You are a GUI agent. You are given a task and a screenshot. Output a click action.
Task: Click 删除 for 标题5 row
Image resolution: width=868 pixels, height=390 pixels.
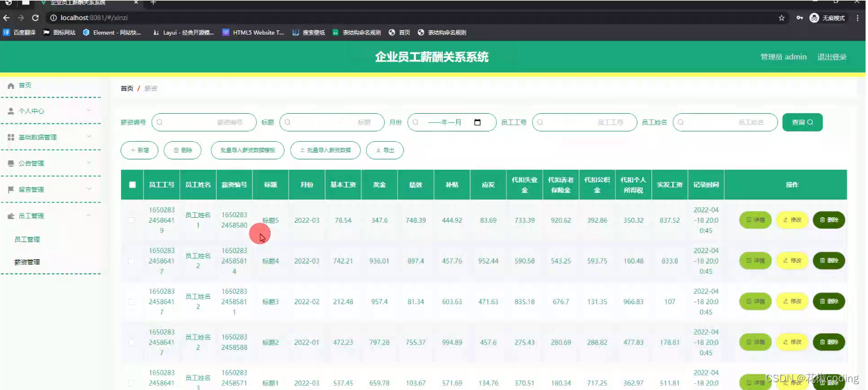click(x=828, y=220)
